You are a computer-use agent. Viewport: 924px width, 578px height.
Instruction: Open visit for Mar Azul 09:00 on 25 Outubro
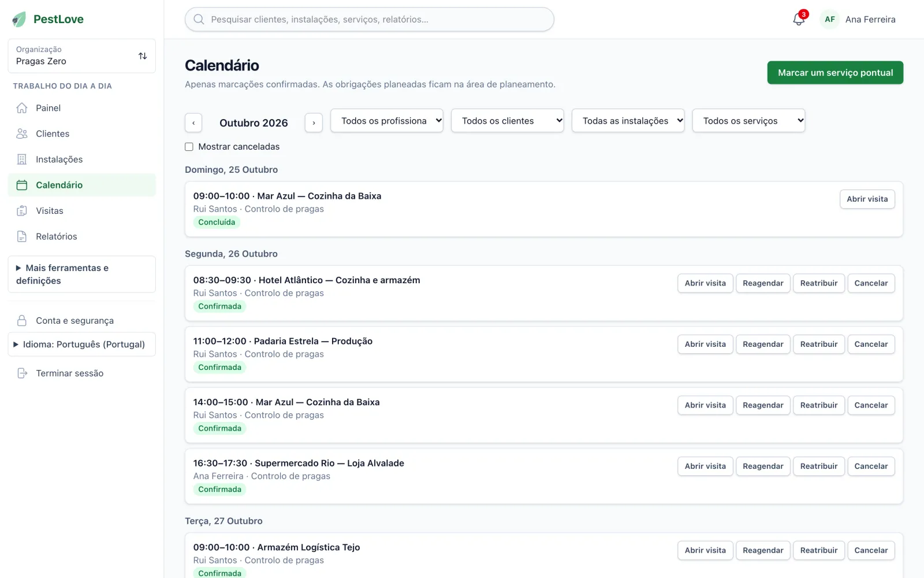[x=867, y=199]
